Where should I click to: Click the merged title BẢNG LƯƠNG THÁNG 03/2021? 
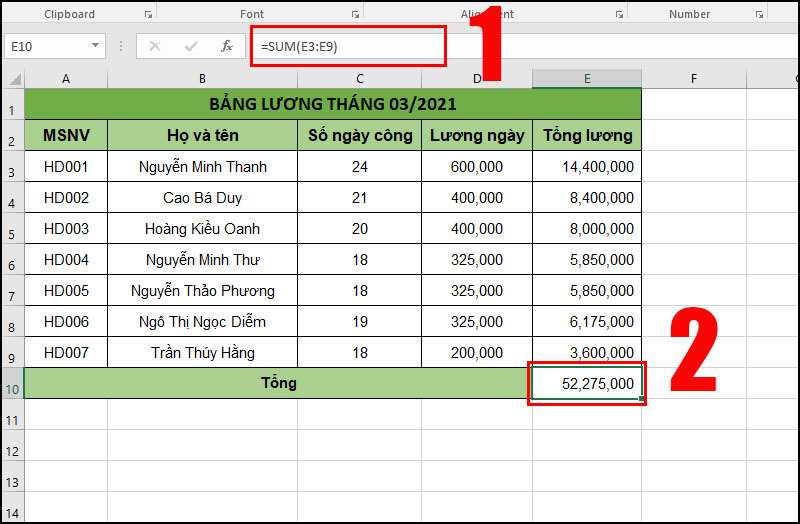[332, 104]
